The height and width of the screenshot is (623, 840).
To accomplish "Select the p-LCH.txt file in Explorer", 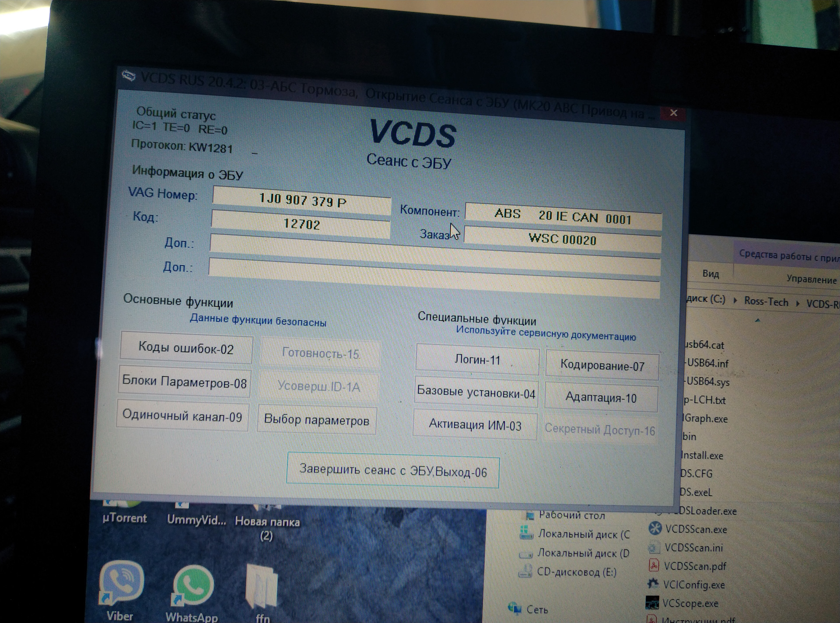I will click(704, 400).
